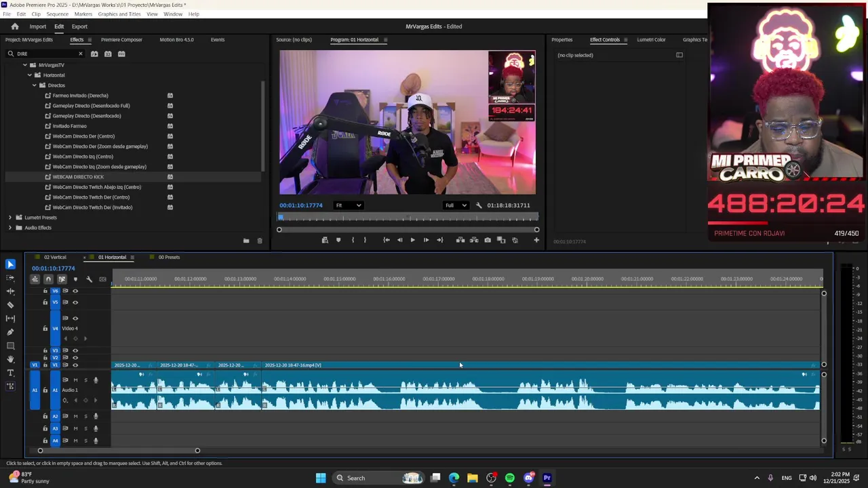Collapse the Directos folder

pyautogui.click(x=35, y=85)
